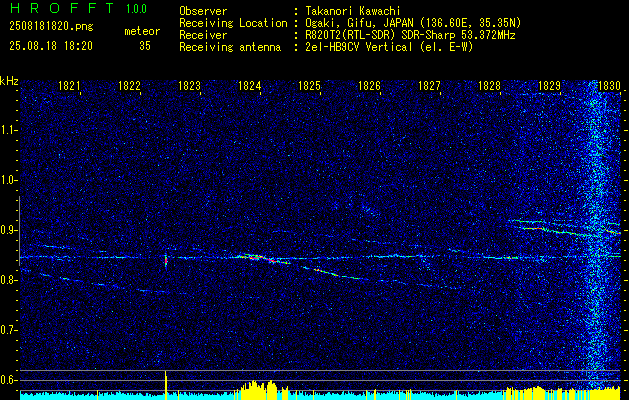This screenshot has width=629, height=400.
Task: Click the tall yellow spike in the bottom level graph
Action: tap(166, 385)
